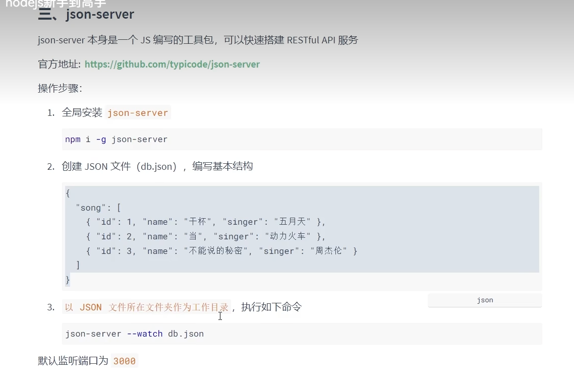574x392 pixels.
Task: Select the highlighted port number 3000
Action: 124,361
